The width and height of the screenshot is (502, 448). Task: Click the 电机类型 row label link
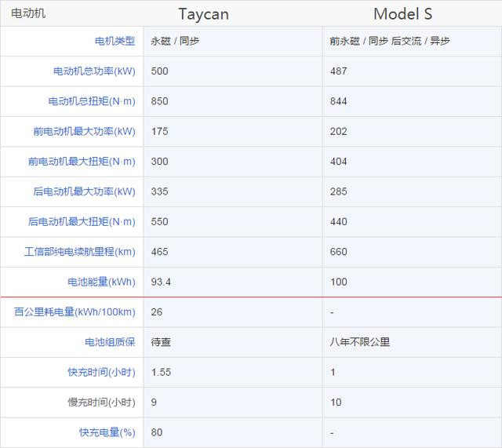pos(115,41)
